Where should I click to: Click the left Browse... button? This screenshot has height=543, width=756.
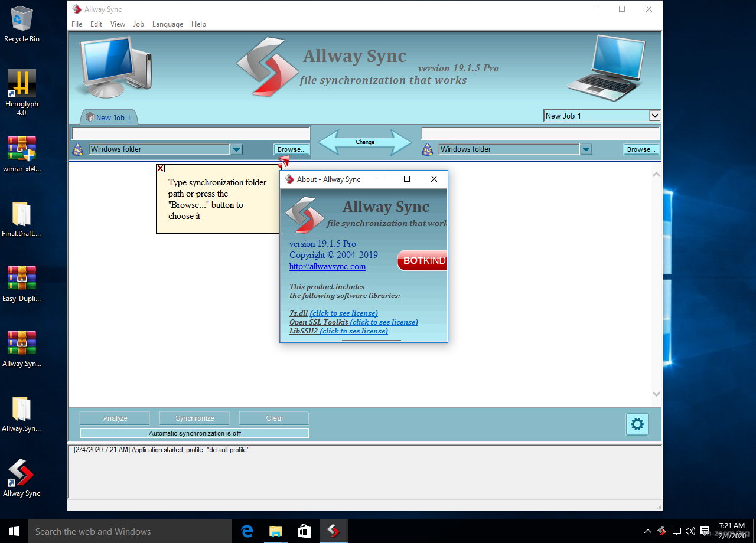tap(292, 149)
